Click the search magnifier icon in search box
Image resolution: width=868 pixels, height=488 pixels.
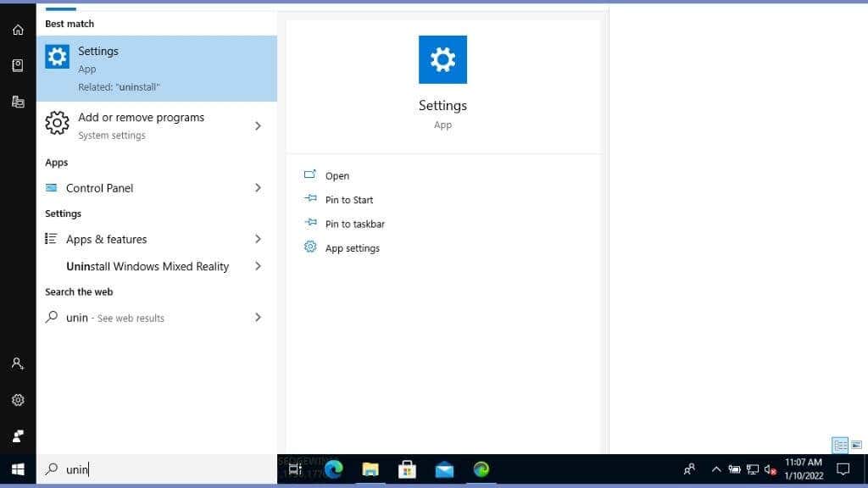coord(52,469)
